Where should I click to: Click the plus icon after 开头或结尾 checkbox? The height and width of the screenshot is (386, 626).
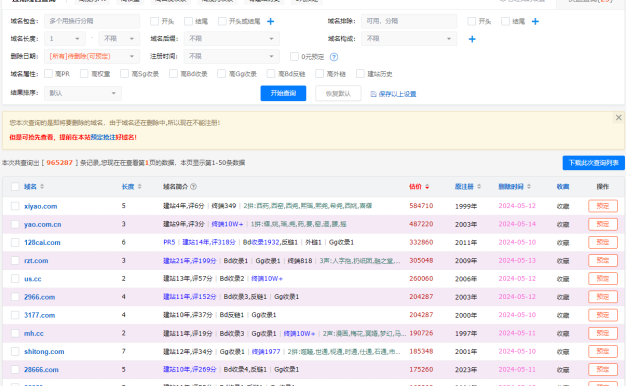[x=271, y=22]
